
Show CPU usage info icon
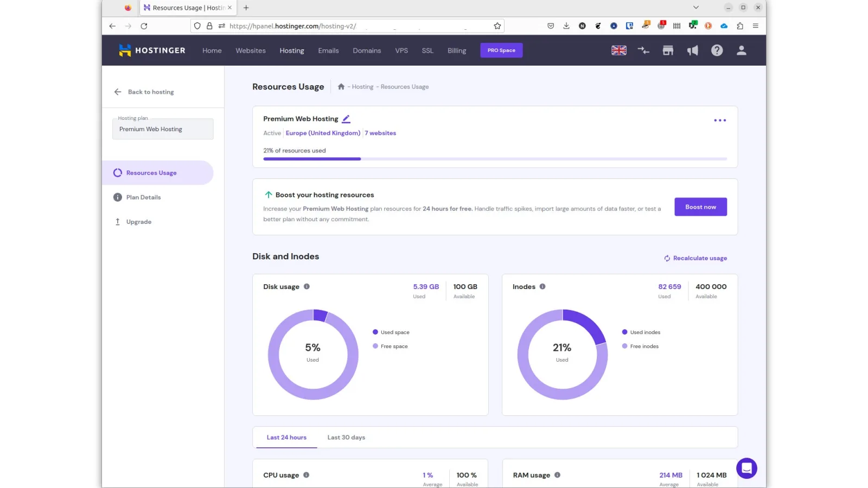306,475
